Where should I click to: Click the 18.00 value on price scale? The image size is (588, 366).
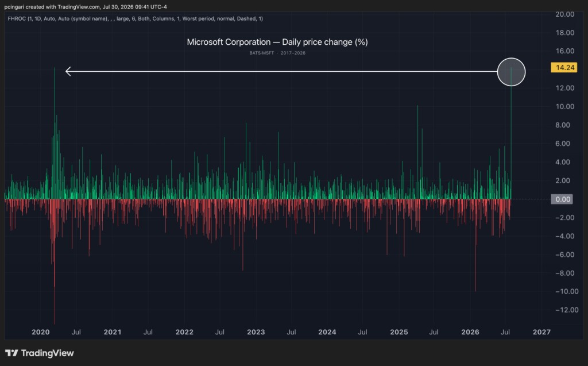564,33
